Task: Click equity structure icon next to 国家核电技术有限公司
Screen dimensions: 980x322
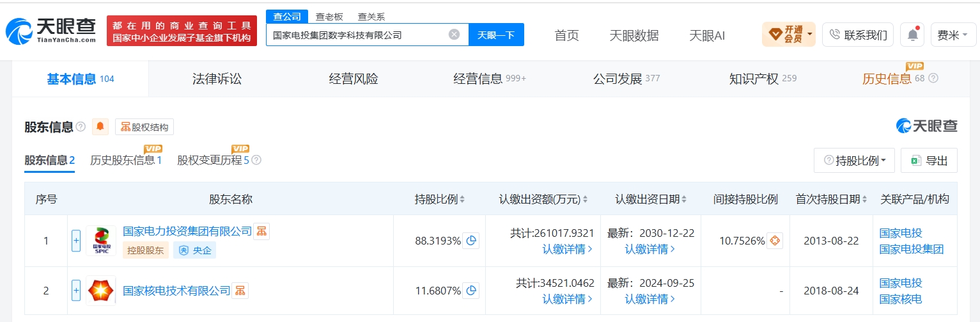Action: pyautogui.click(x=240, y=291)
